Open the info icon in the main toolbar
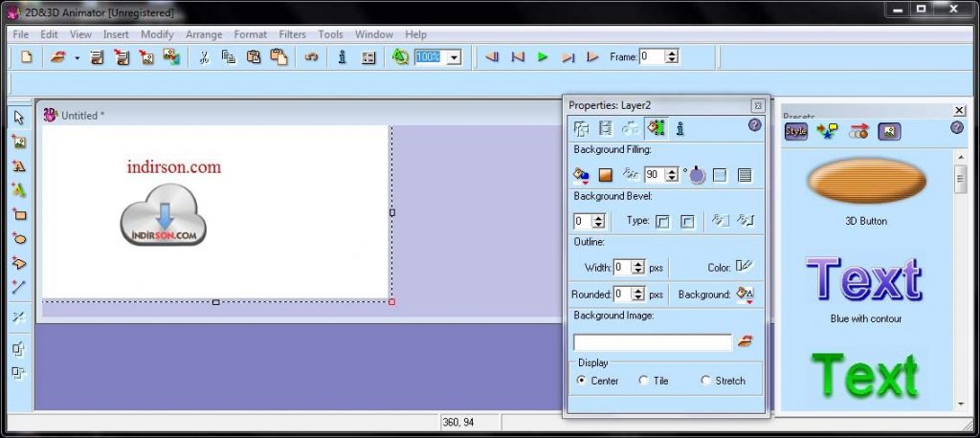The image size is (980, 438). pyautogui.click(x=342, y=56)
